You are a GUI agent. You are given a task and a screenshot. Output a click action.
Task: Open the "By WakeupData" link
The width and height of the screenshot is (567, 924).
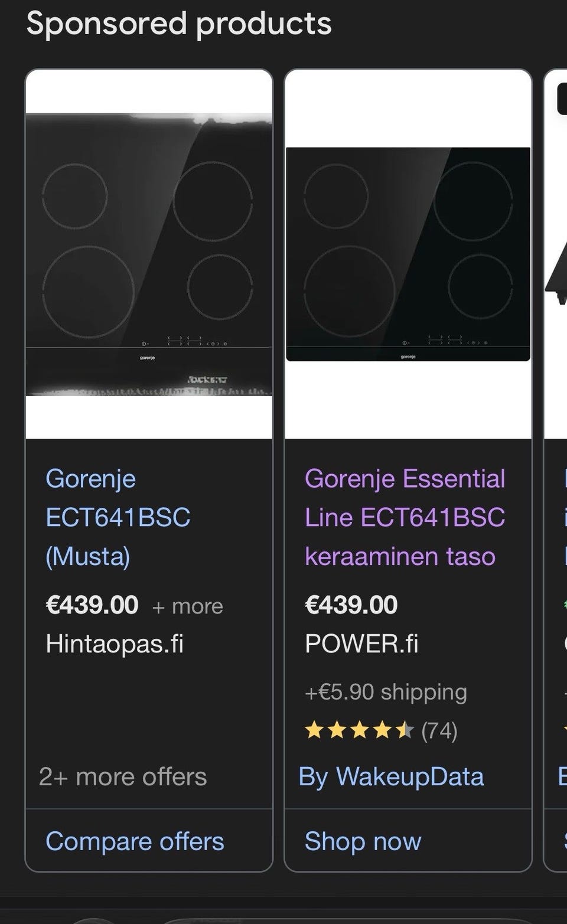[x=391, y=776]
